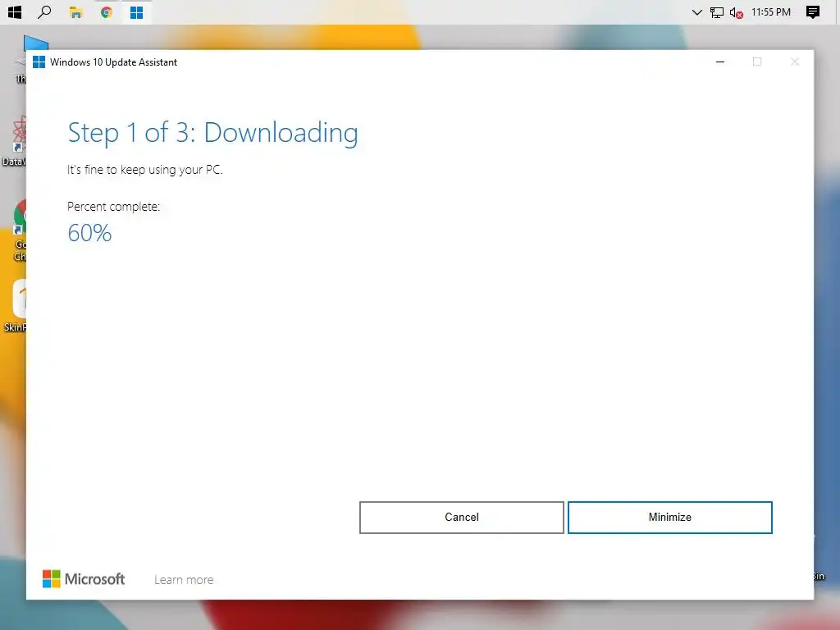Launch File Explorer from the taskbar
This screenshot has width=840, height=630.
(x=75, y=11)
